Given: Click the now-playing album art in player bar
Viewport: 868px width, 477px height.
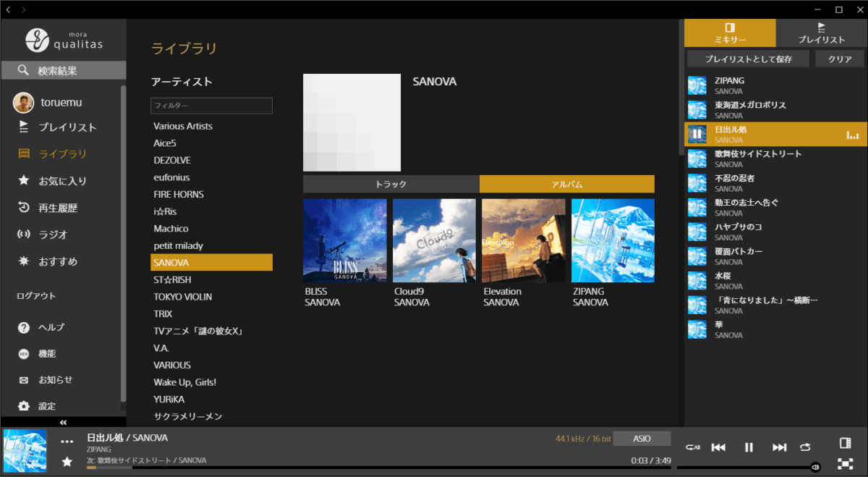Looking at the screenshot, I should tap(25, 451).
